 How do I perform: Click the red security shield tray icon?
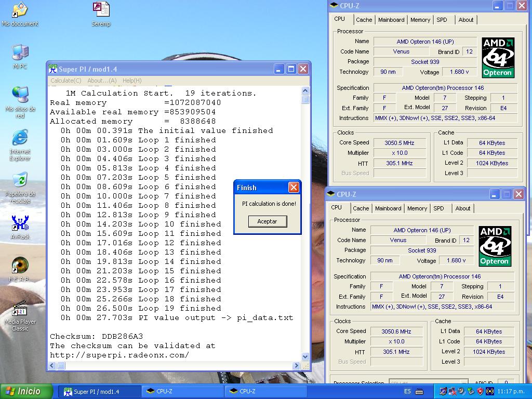(x=480, y=391)
